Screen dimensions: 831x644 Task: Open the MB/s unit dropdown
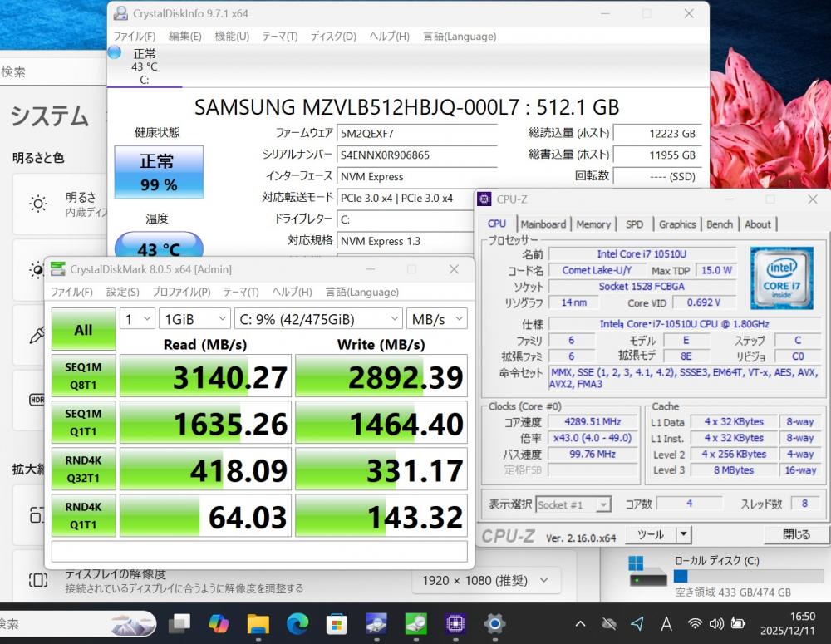(437, 319)
